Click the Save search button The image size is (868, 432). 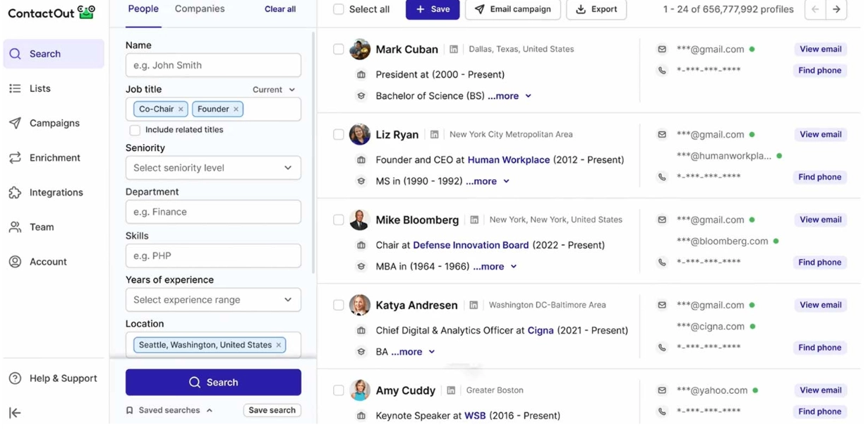pos(272,412)
